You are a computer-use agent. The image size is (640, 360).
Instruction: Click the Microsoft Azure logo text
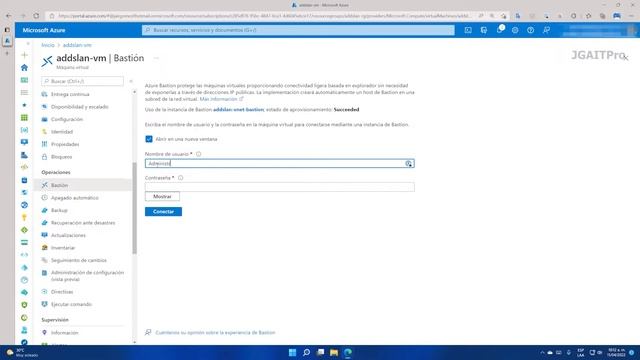coord(44,30)
